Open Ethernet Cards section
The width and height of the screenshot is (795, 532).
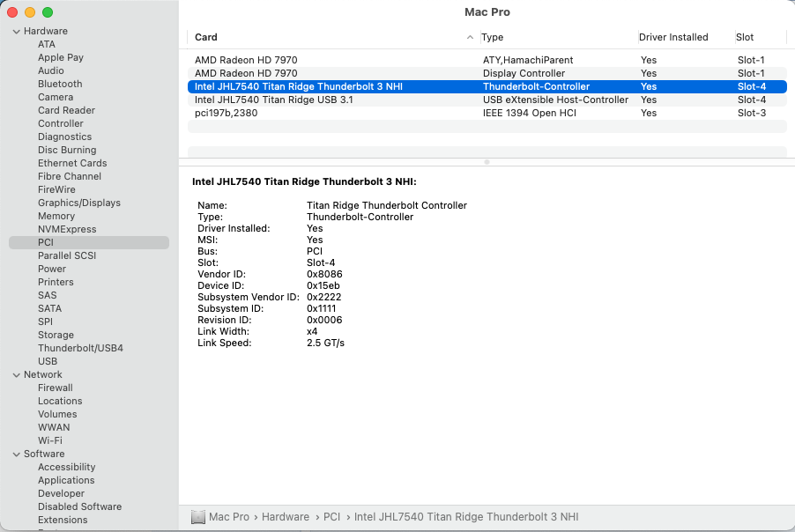point(72,163)
